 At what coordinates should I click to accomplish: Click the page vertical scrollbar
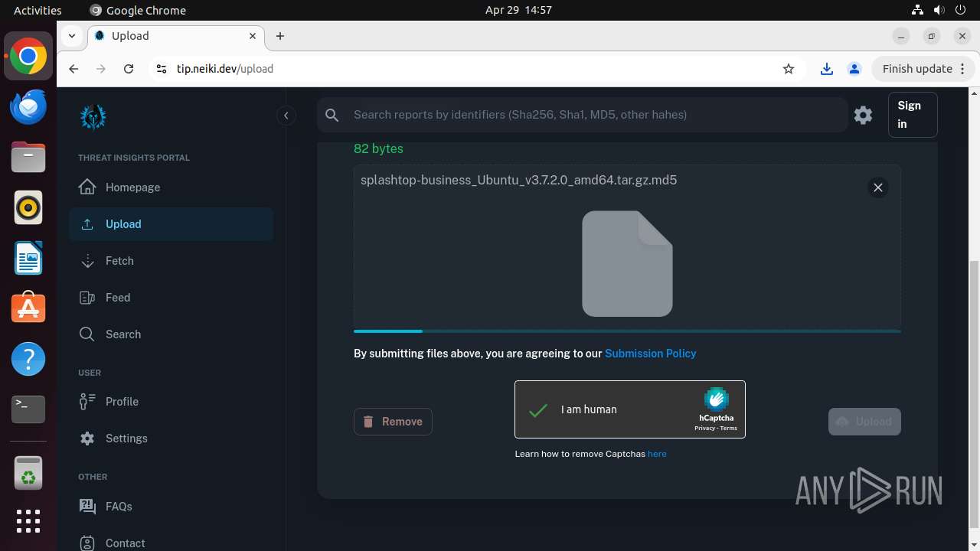pos(974,394)
